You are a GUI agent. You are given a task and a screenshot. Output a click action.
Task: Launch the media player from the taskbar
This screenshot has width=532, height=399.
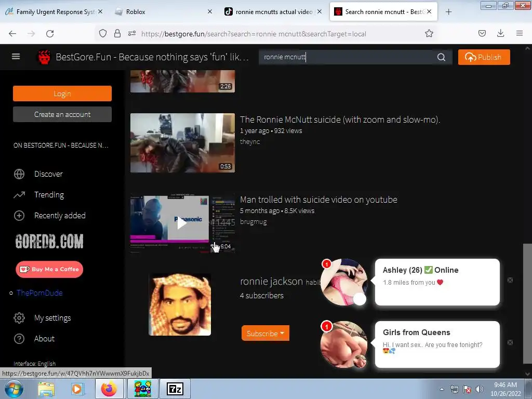(x=77, y=389)
